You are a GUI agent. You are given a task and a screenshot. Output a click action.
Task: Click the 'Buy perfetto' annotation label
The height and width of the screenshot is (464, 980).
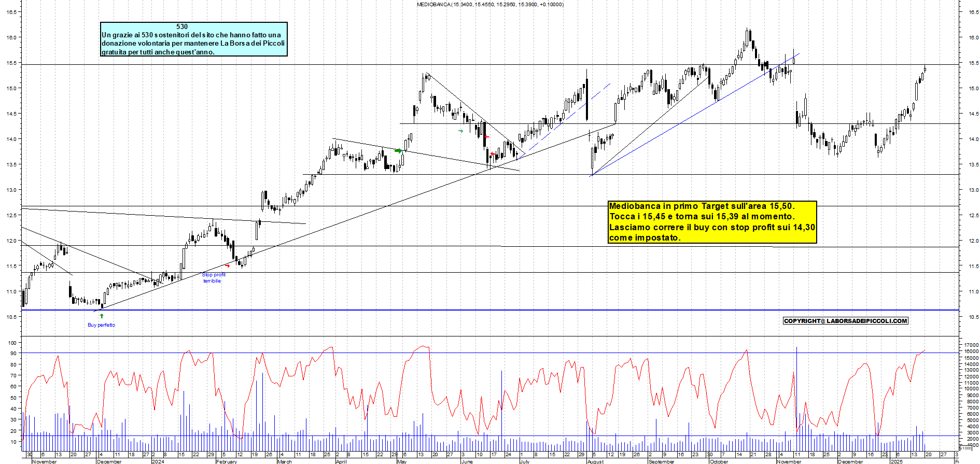101,325
